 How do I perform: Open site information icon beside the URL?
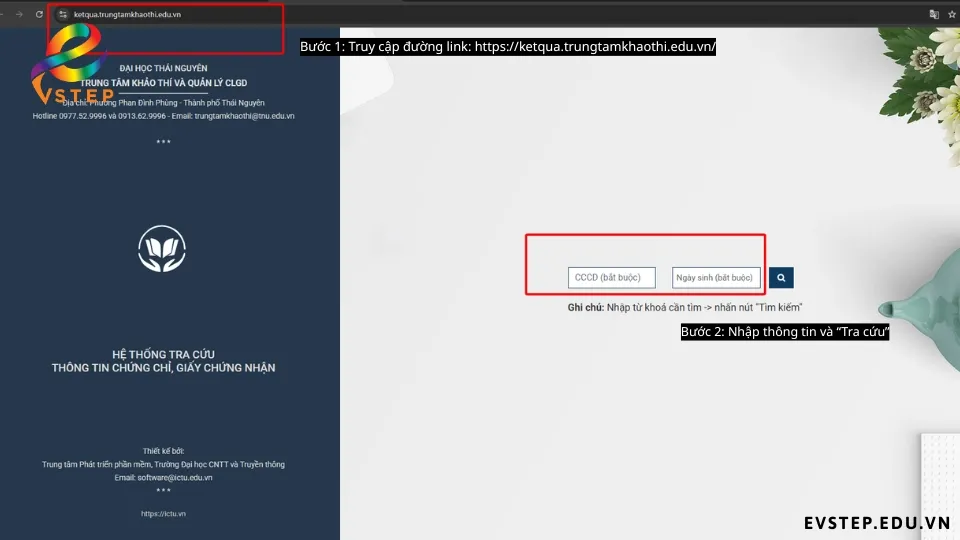62,14
